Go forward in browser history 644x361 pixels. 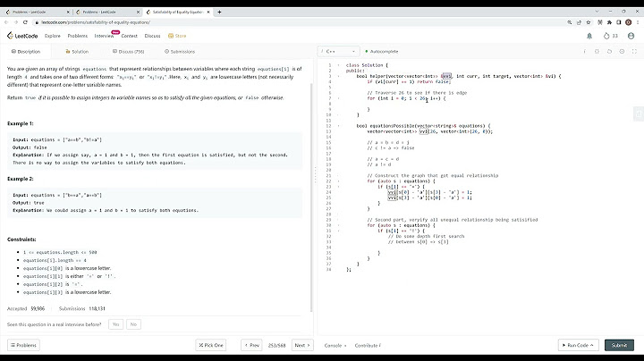pos(15,22)
